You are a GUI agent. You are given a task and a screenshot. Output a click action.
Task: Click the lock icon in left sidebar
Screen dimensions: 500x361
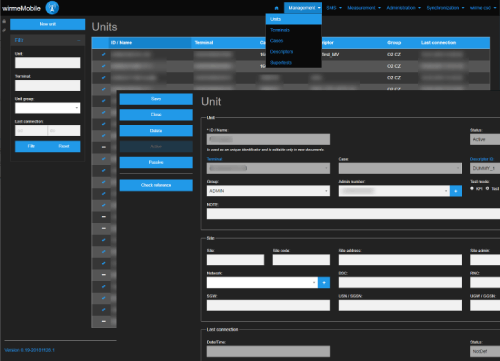click(x=4, y=21)
